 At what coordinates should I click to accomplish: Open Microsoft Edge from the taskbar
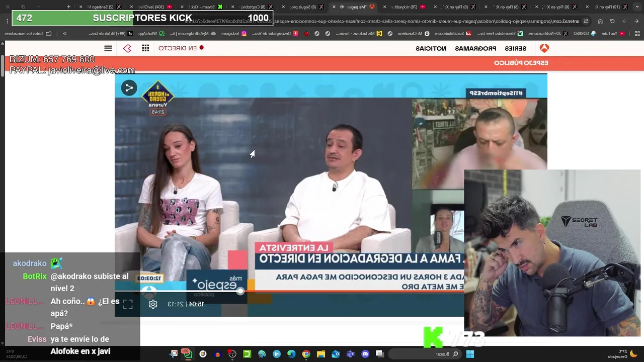[x=291, y=354]
